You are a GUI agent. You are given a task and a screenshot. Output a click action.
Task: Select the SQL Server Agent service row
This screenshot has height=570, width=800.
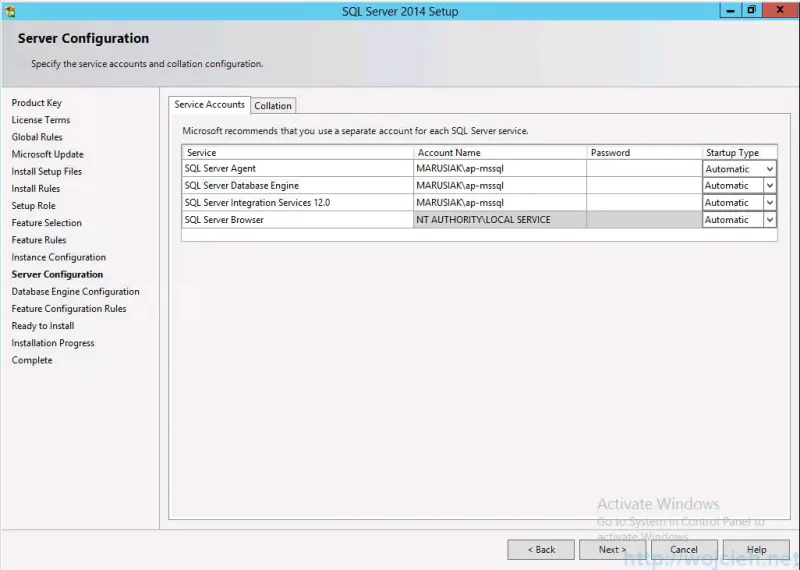297,168
